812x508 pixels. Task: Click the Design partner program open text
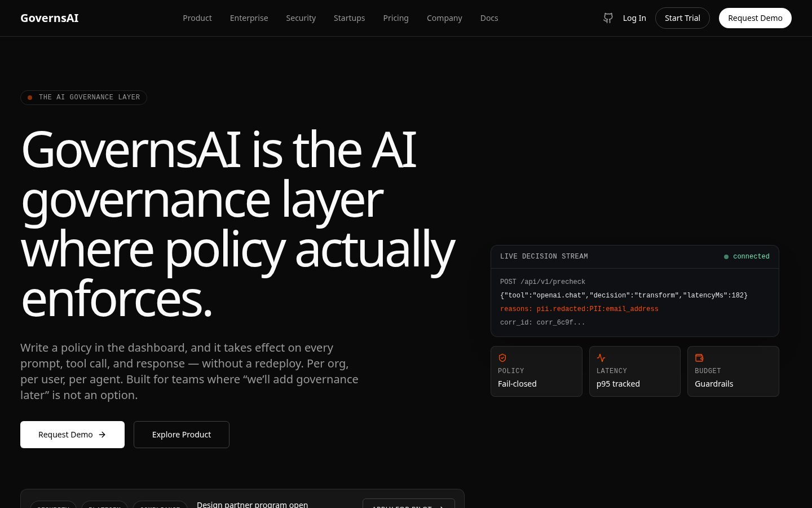tap(252, 504)
